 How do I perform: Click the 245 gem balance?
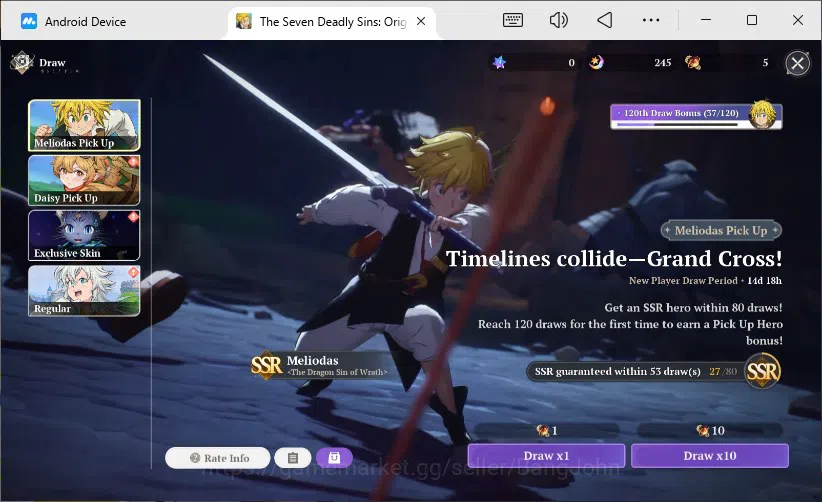point(663,63)
